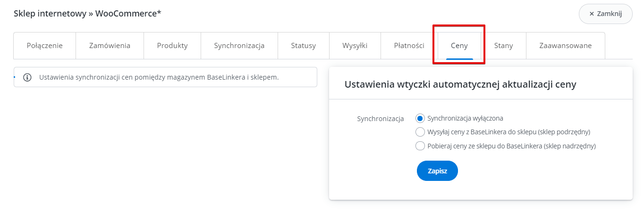The height and width of the screenshot is (212, 644).
Task: Open the Zaawansowane tab
Action: tap(565, 46)
